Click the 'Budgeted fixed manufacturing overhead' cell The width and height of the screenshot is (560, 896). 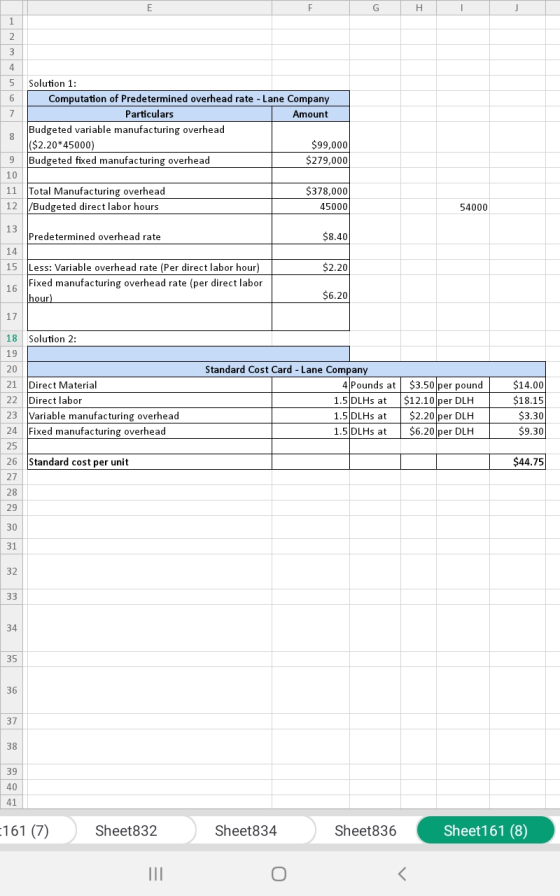coord(149,160)
